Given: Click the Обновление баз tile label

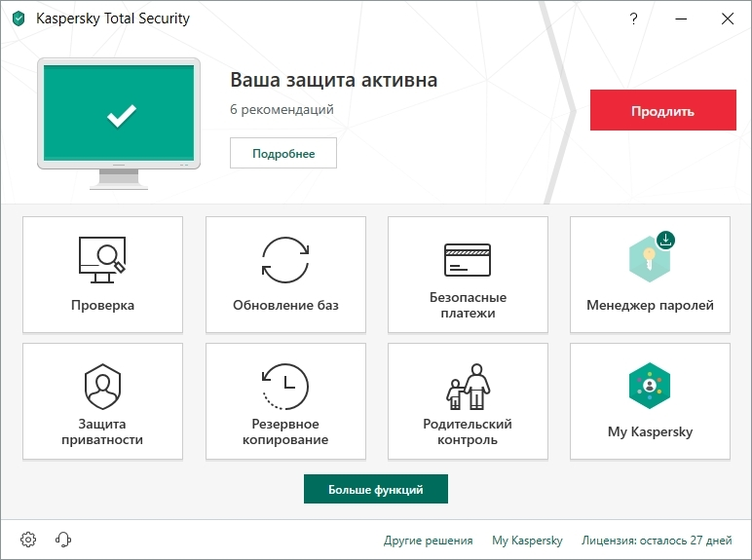Looking at the screenshot, I should click(x=285, y=306).
